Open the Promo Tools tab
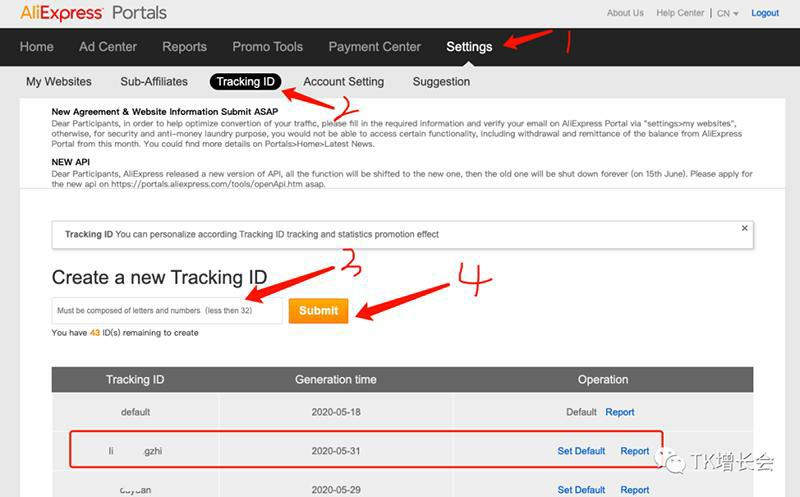This screenshot has width=800, height=497. (267, 46)
